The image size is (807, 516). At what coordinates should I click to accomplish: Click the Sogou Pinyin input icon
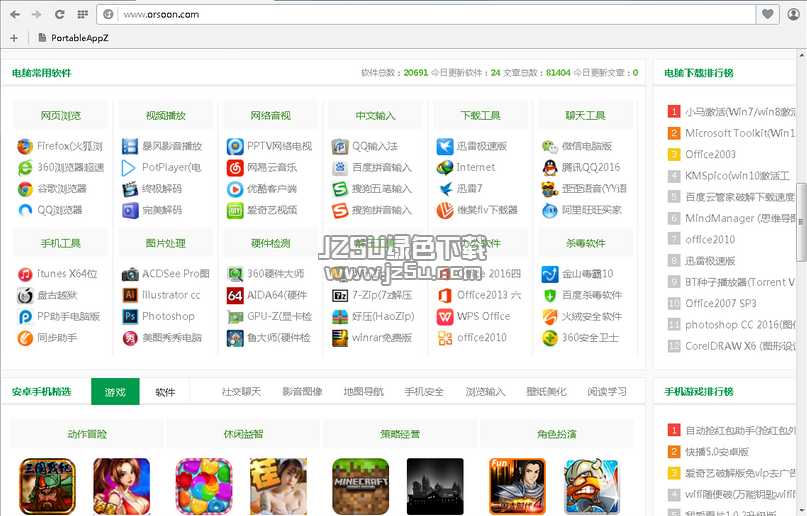[x=340, y=210]
